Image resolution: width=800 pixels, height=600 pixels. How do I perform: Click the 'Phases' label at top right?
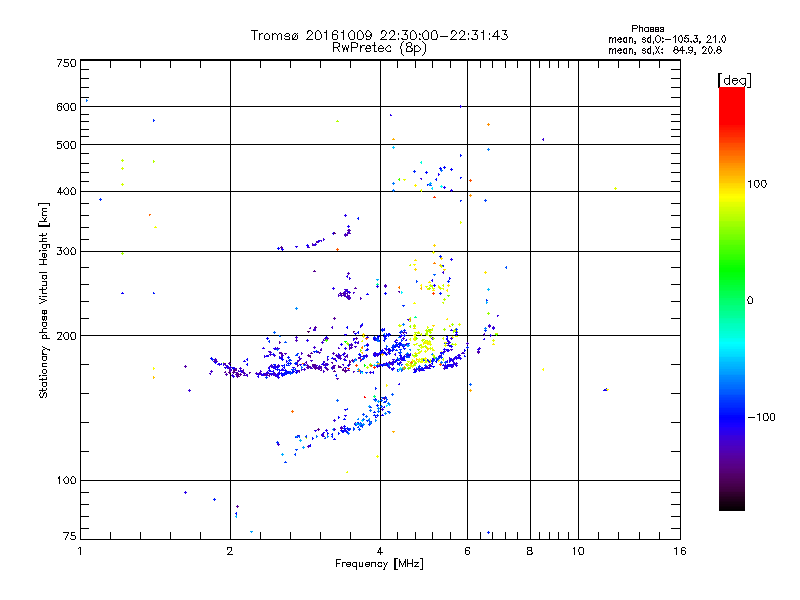(647, 29)
